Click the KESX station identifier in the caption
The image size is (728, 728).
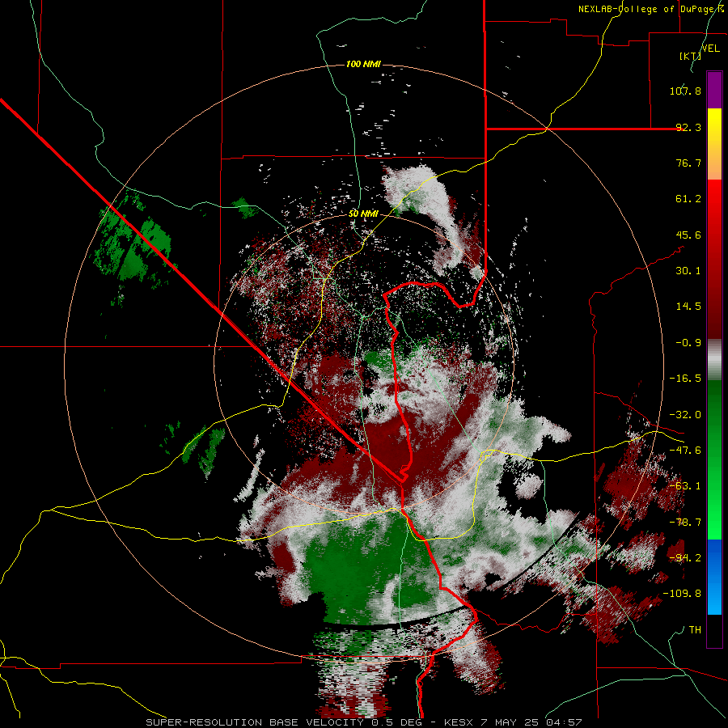click(460, 722)
